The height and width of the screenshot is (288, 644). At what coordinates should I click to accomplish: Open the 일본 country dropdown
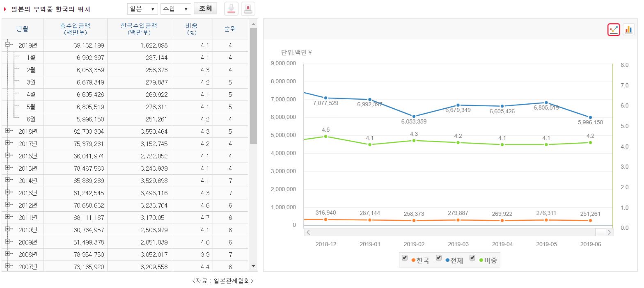pyautogui.click(x=142, y=9)
